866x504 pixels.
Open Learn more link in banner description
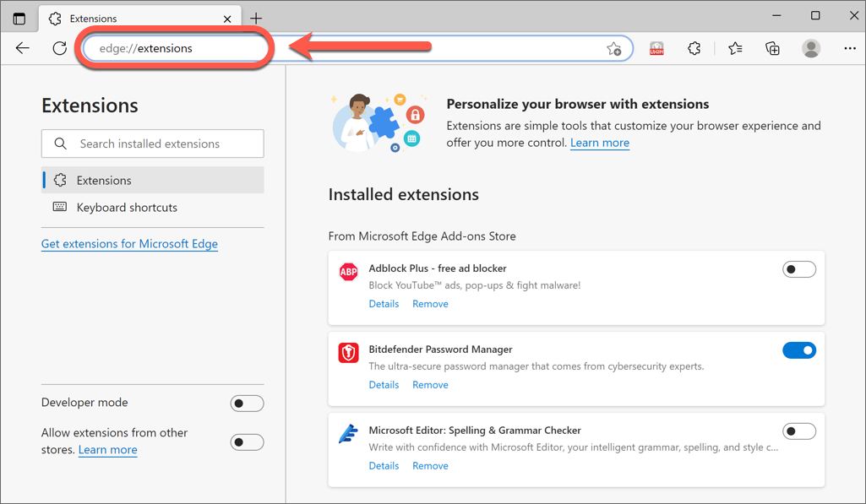[600, 143]
